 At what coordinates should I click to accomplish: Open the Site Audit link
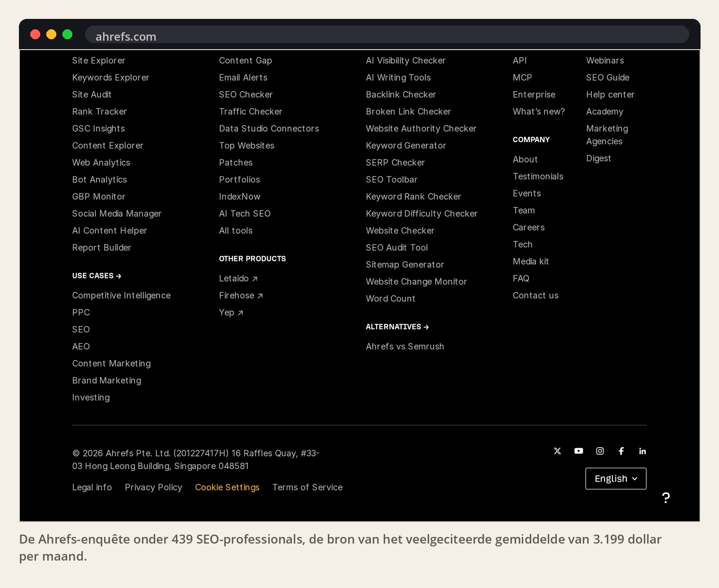(92, 95)
